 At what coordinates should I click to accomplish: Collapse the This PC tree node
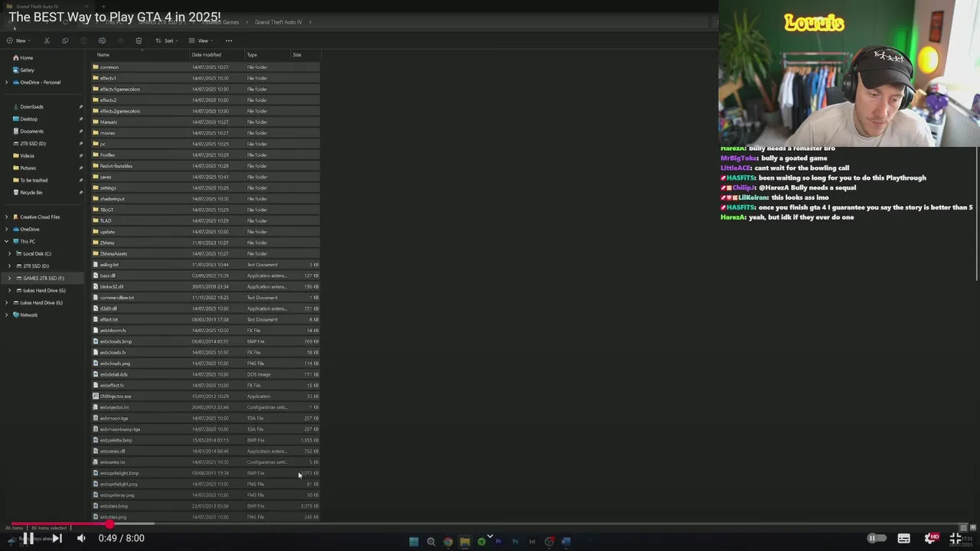7,241
